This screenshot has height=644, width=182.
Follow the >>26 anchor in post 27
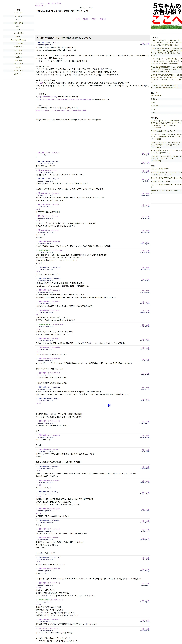pos(38,471)
